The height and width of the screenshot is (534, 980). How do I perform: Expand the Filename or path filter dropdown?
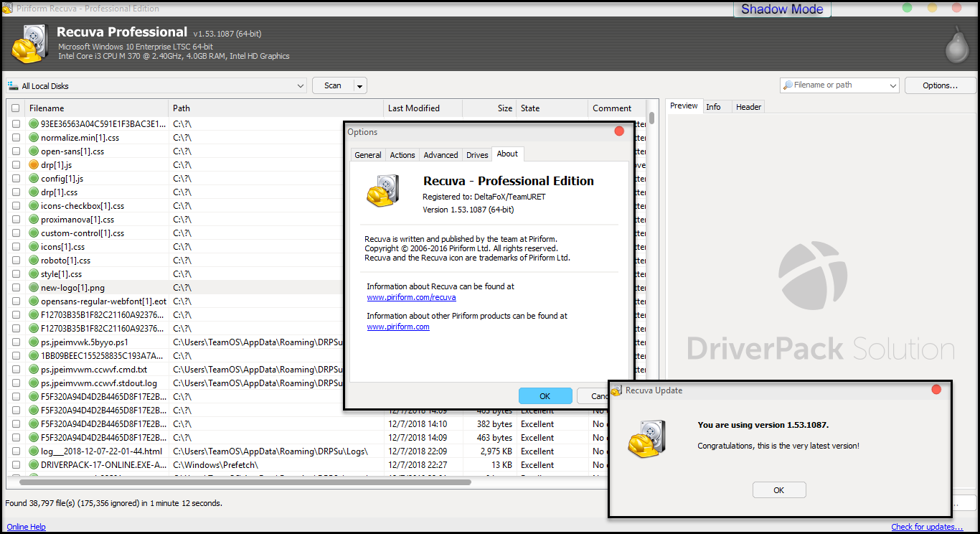tap(892, 85)
